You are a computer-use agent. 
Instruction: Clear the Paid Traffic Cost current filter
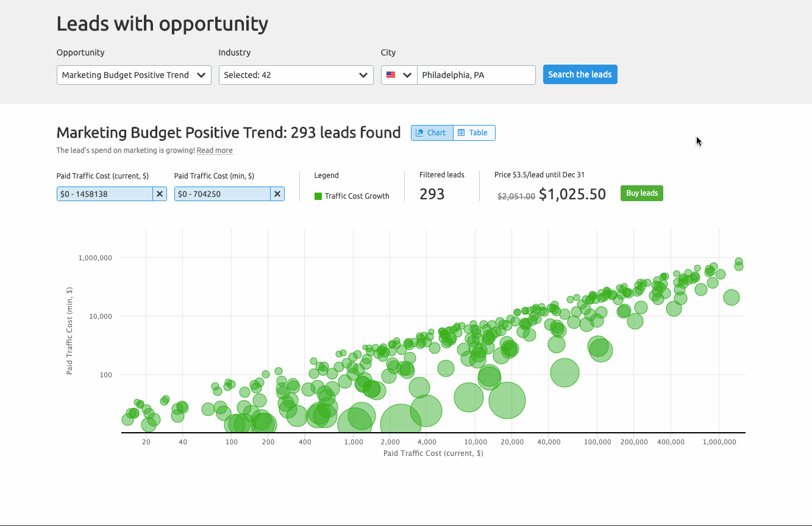point(160,194)
